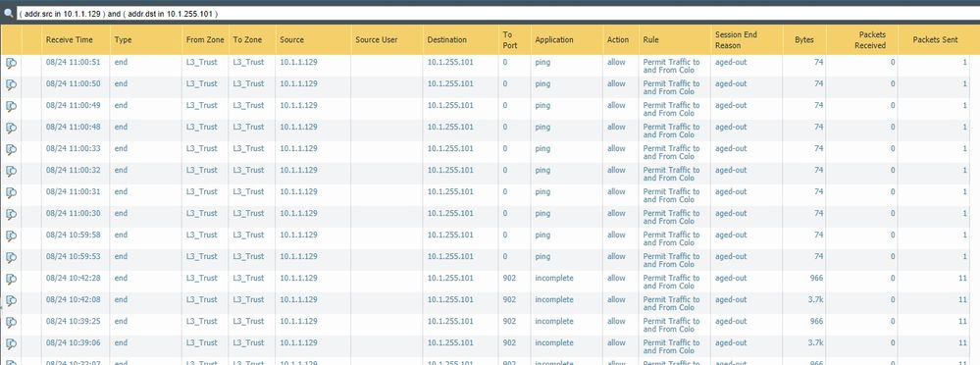Click the incomplete application in the 10:39:25 row

553,321
